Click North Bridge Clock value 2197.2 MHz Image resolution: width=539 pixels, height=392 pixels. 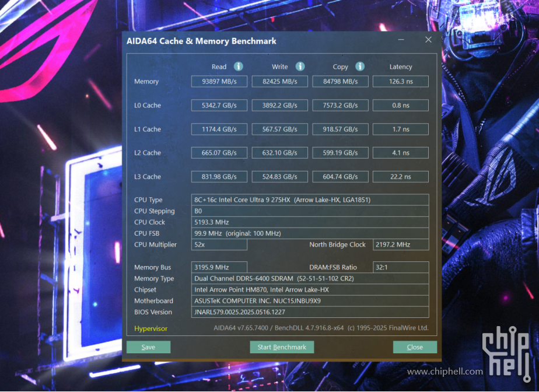pyautogui.click(x=401, y=244)
